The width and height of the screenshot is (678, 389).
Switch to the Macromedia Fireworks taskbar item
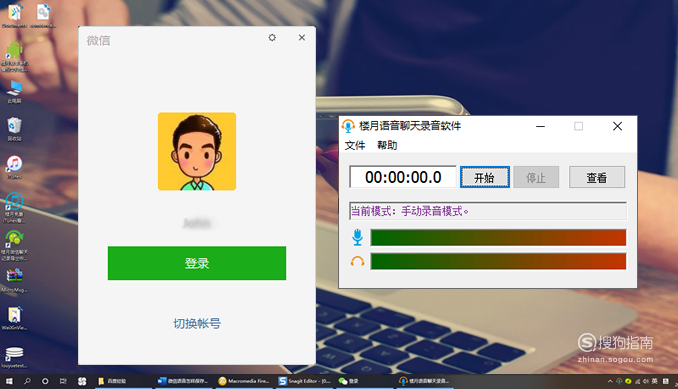pos(244,381)
